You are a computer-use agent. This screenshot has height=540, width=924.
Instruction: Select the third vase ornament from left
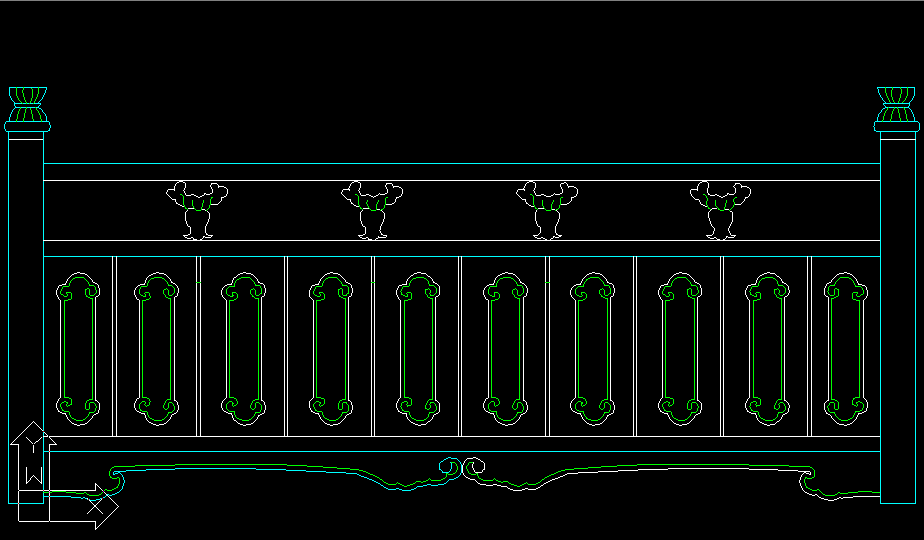pos(547,210)
